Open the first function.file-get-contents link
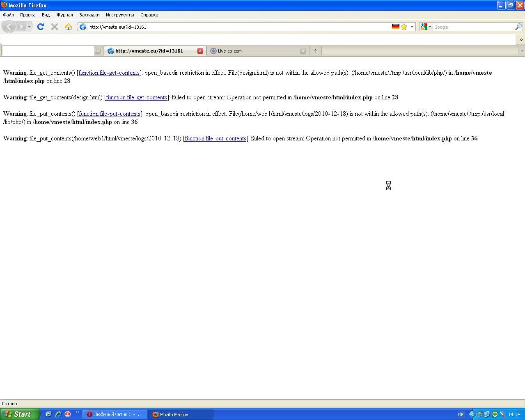This screenshot has height=420, width=525. (x=109, y=73)
